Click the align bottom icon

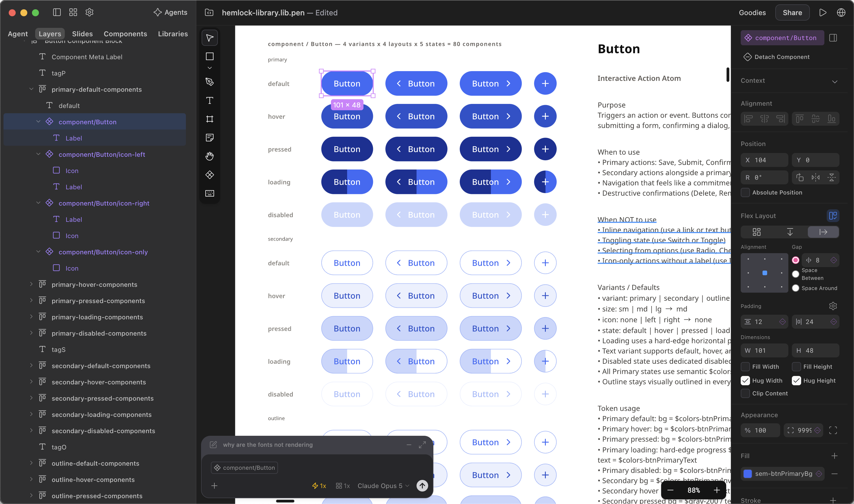(831, 119)
